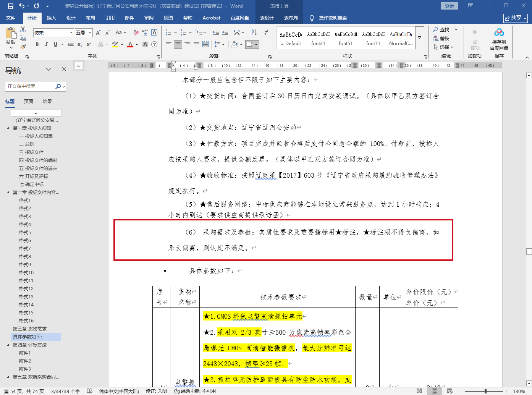Open the 页面 tab in navigation pane
Screen dimensions: 532x395
[29, 102]
